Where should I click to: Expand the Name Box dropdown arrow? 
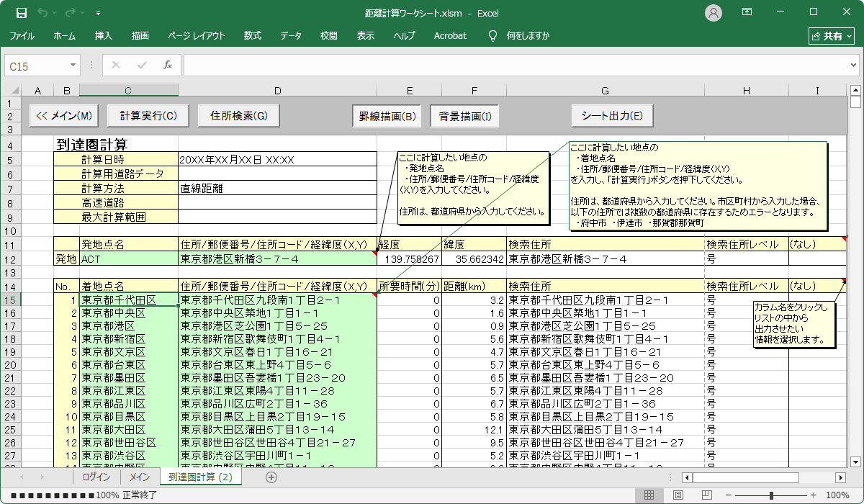(73, 66)
